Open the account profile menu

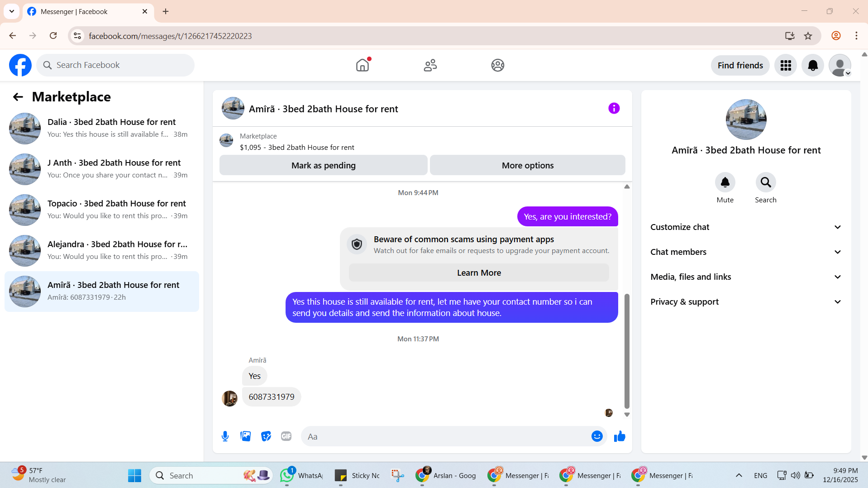tap(840, 66)
